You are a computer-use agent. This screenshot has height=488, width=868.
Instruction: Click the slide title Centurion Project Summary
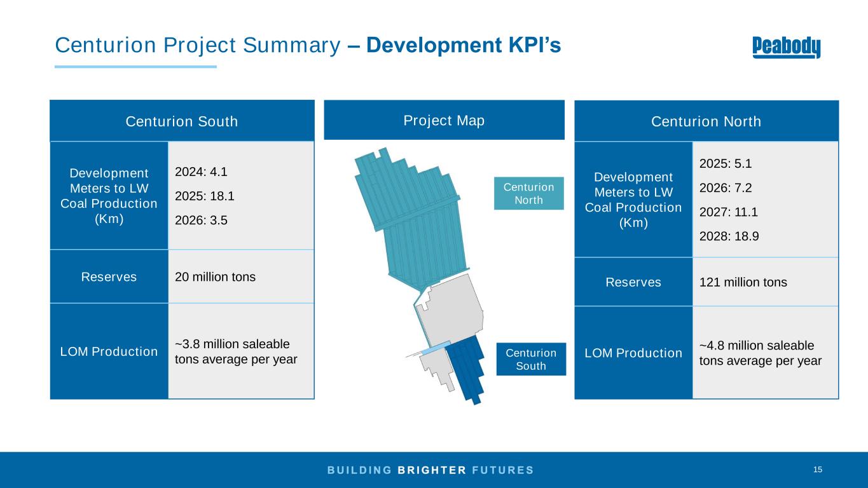[196, 45]
